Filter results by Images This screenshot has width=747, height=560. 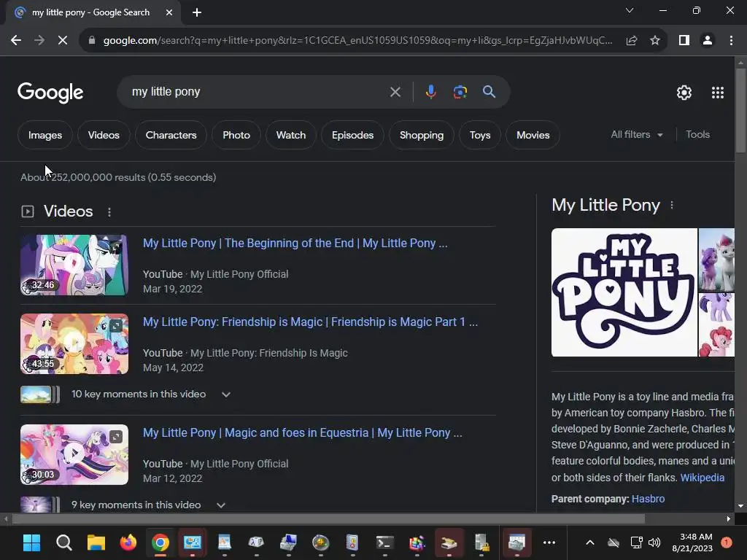(45, 135)
